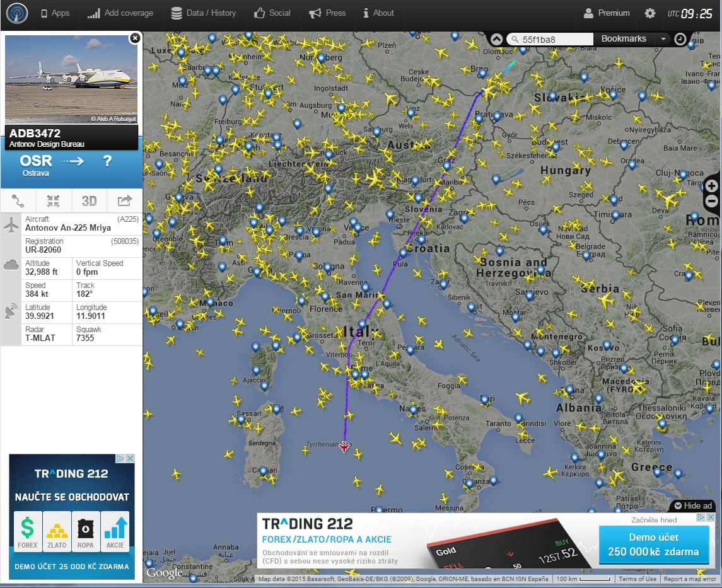Click the magnifier icon in the search box

point(515,40)
